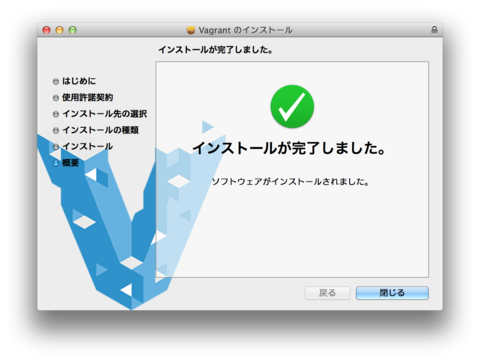The height and width of the screenshot is (362, 480).
Task: Go to インストールの種類 step label
Action: [x=100, y=130]
